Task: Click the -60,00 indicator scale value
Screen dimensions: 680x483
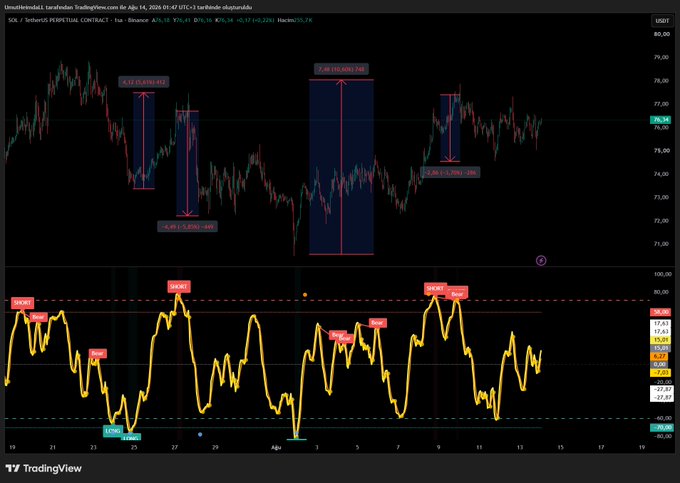Action: point(662,418)
